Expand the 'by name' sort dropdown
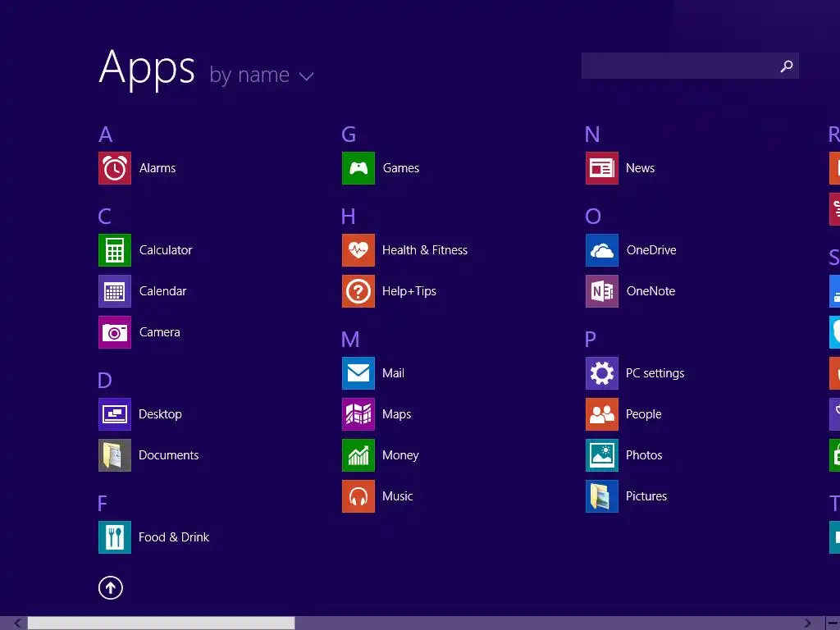The width and height of the screenshot is (840, 630). 262,75
